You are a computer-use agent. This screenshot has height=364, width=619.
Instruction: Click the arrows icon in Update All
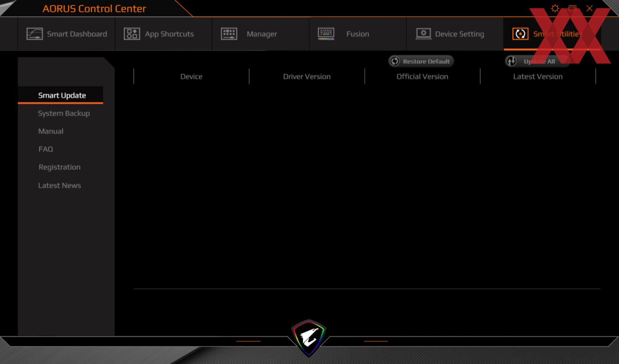point(511,61)
